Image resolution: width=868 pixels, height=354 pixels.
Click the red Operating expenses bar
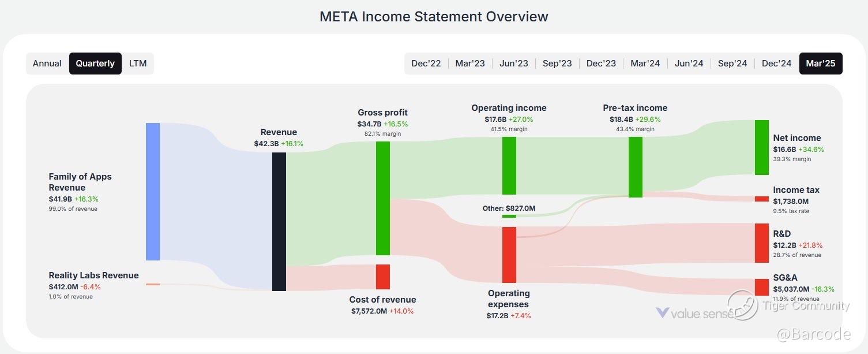tap(509, 254)
